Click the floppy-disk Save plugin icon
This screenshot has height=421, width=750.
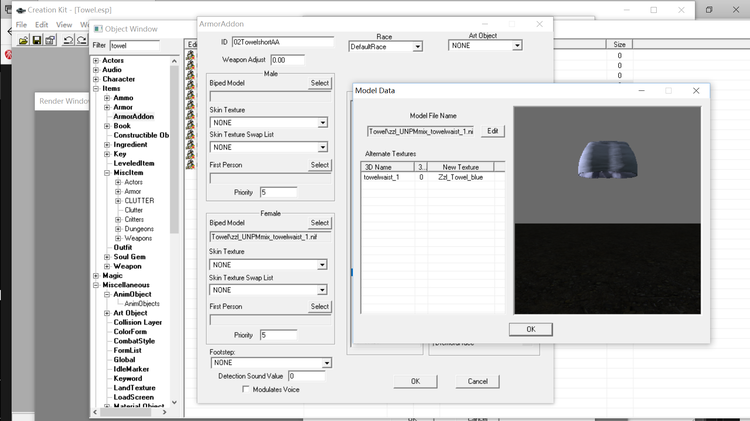coord(36,40)
